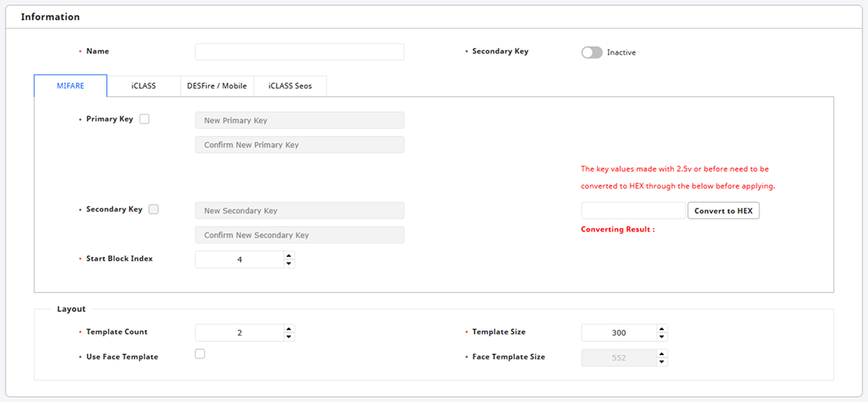Click the Template Size number field
The image size is (868, 402).
click(x=618, y=333)
